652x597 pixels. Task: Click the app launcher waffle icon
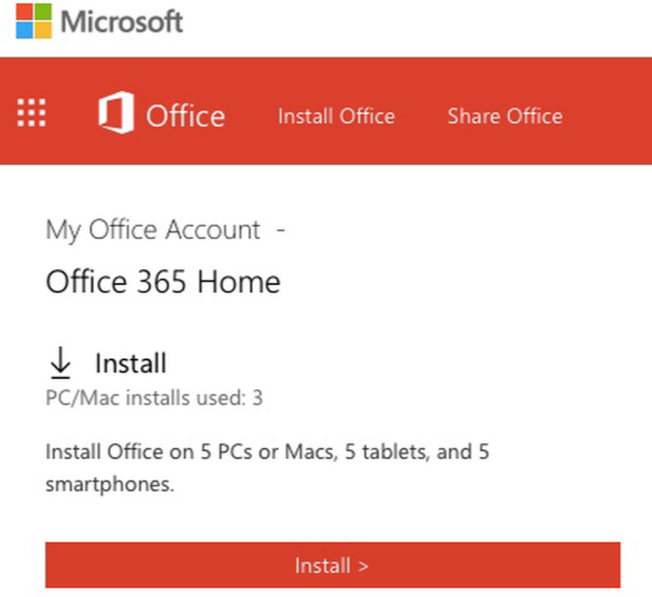(32, 113)
